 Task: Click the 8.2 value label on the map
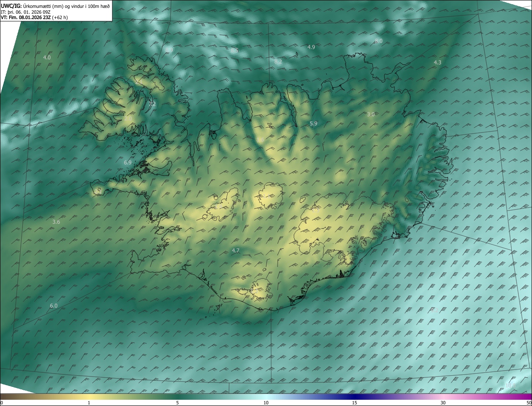(278, 62)
